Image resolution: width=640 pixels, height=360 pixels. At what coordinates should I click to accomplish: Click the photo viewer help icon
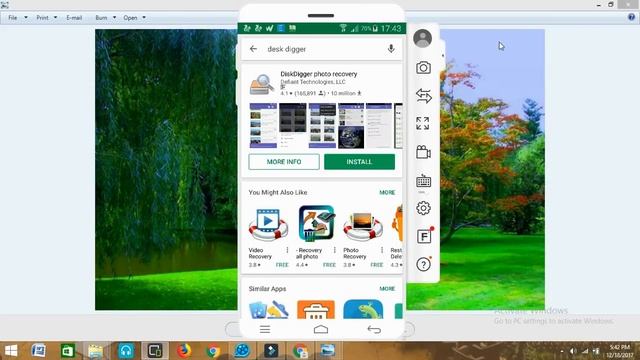(631, 17)
